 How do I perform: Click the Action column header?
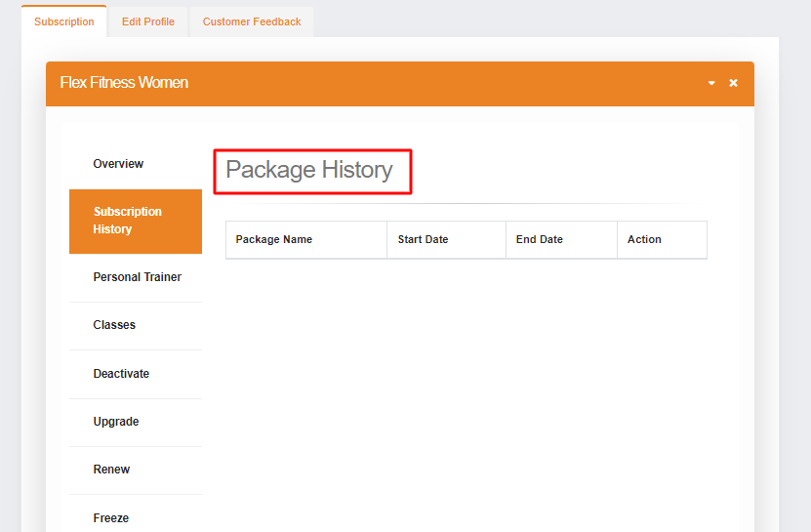[644, 239]
